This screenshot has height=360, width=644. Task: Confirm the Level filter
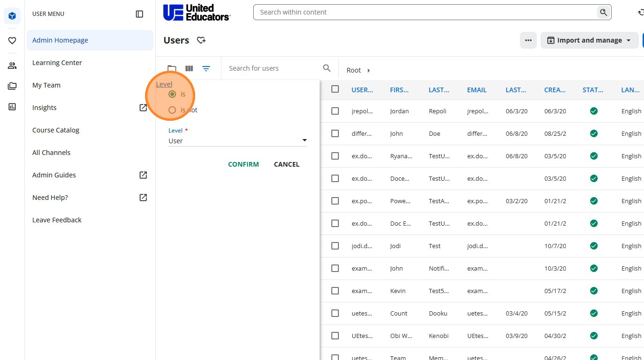click(243, 164)
